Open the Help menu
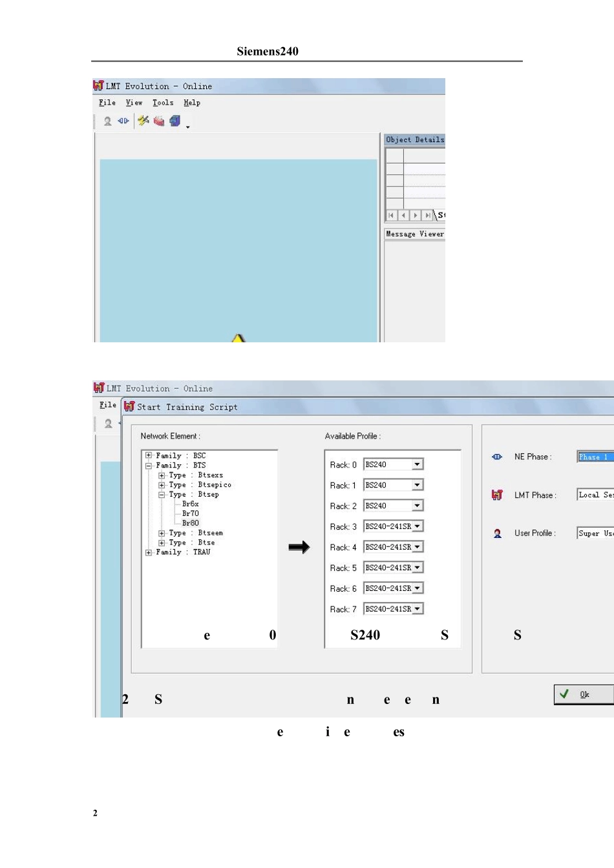 click(192, 103)
